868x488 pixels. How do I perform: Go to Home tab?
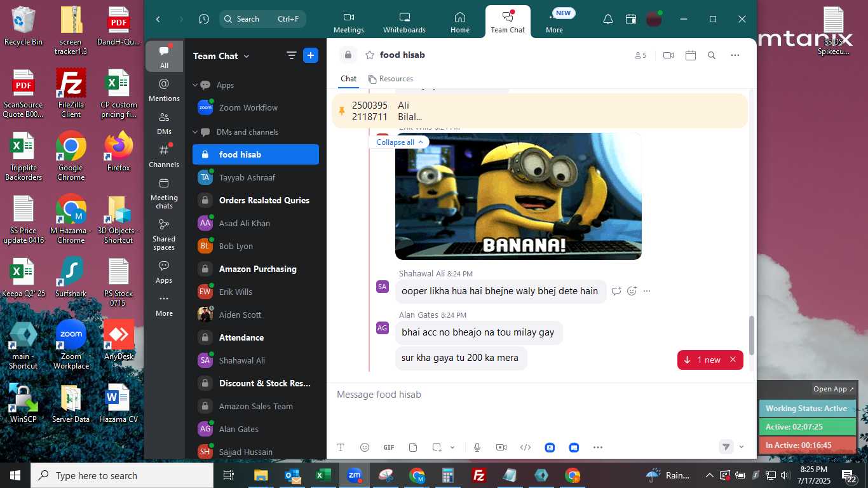point(460,22)
